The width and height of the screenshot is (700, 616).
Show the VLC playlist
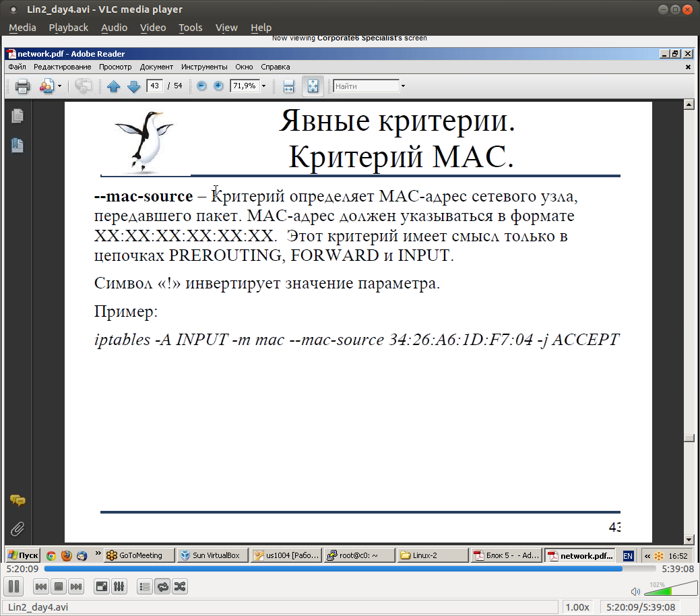coord(144,587)
